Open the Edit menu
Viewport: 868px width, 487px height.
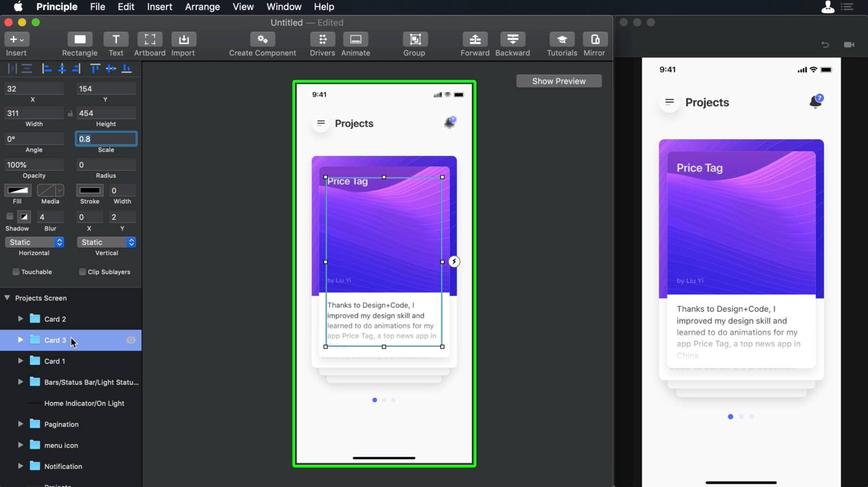(126, 7)
